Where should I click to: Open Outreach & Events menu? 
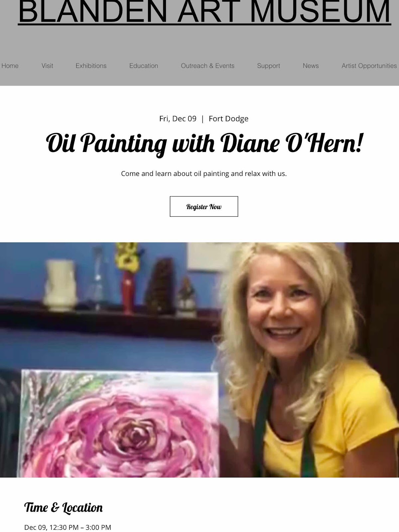(x=207, y=66)
